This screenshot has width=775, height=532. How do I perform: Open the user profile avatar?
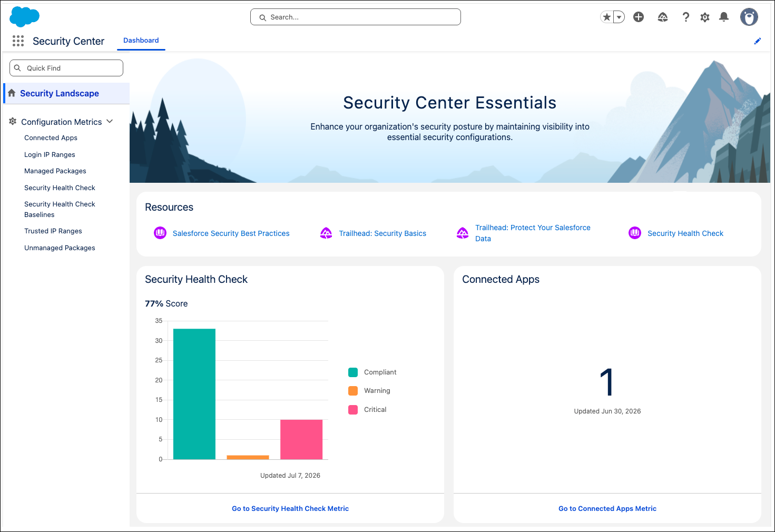(749, 17)
